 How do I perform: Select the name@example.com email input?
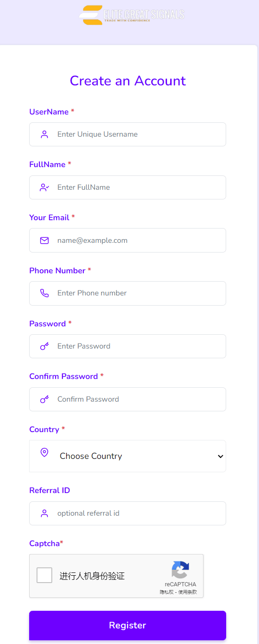coord(128,241)
